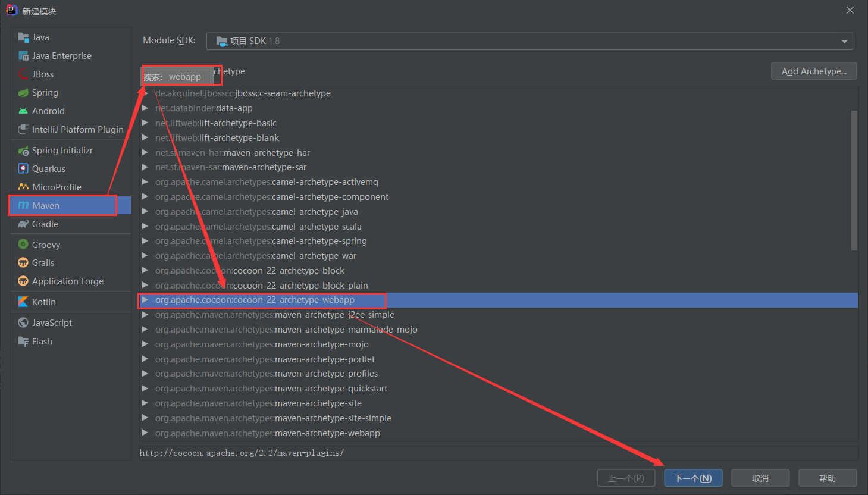Expand the maven-archetype-quickstart node
868x495 pixels.
click(x=145, y=389)
